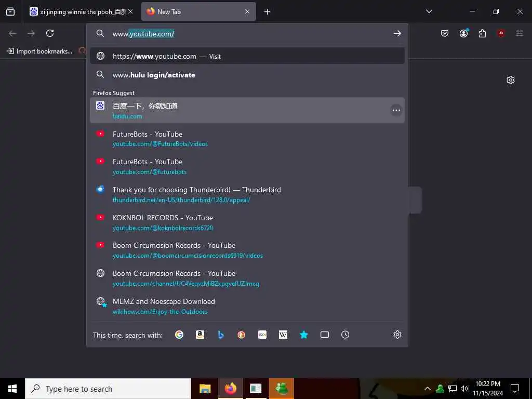This screenshot has height=399, width=532.
Task: Click the green user icon in system tray
Action: point(440,389)
